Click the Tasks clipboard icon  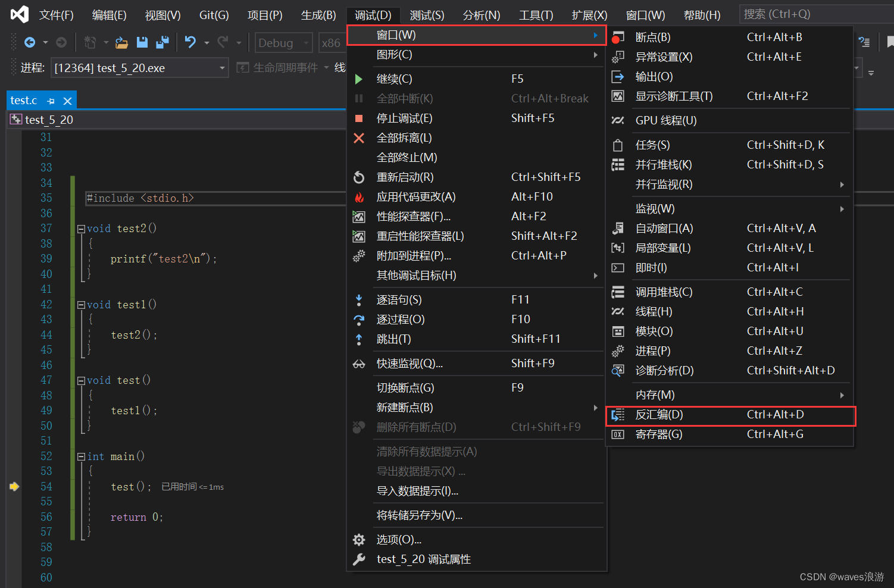[618, 145]
